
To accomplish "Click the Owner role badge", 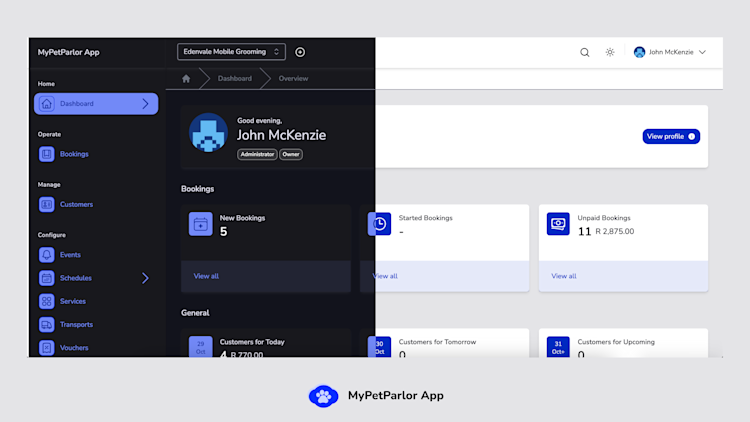I will [291, 155].
